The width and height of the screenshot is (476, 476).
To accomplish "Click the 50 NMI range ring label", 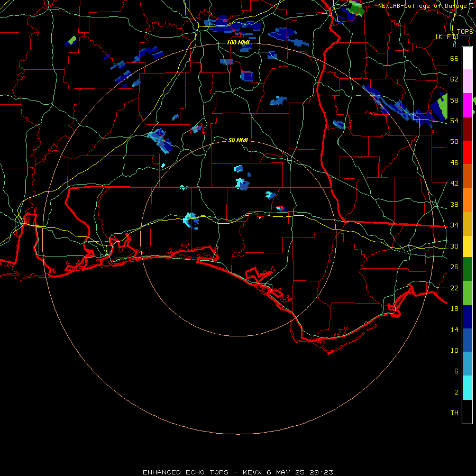I will point(239,140).
